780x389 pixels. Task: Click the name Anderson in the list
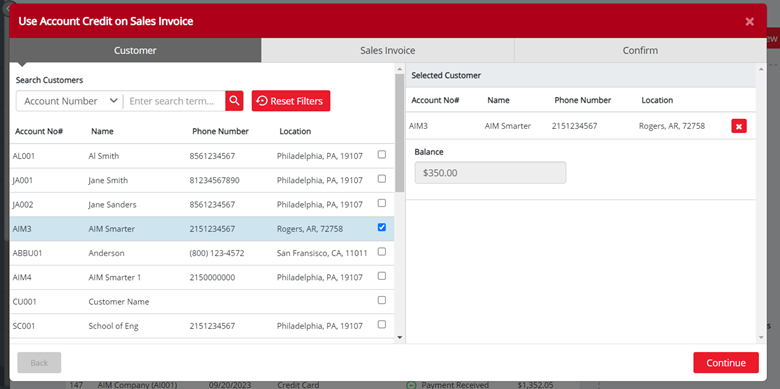(x=106, y=253)
